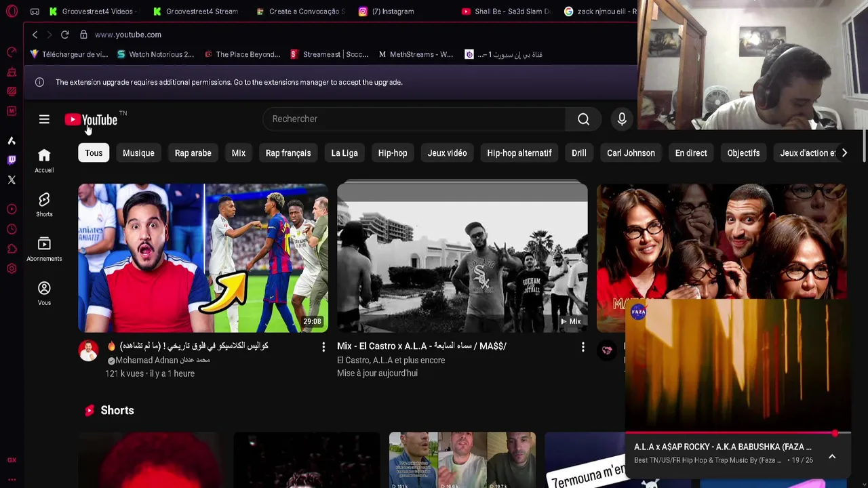This screenshot has height=488, width=868.
Task: Open GX Cleaner broom icon in sidebar
Action: (12, 72)
